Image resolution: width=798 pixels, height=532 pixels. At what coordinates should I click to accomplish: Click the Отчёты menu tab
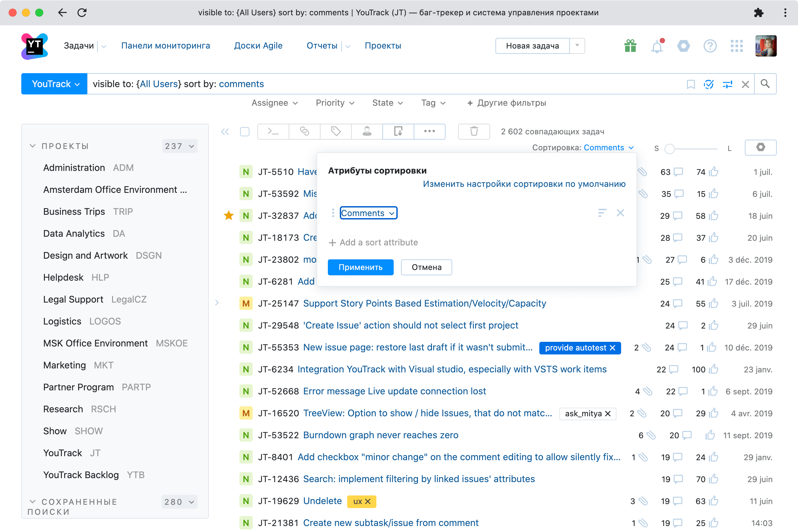tap(322, 46)
